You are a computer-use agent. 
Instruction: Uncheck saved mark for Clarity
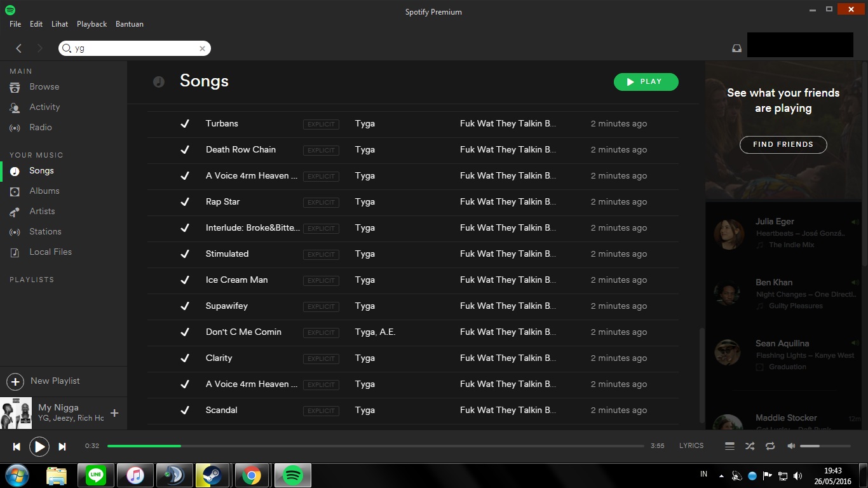click(x=185, y=358)
